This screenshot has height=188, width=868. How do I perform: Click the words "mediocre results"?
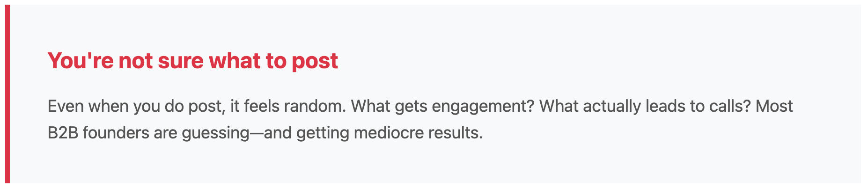coord(418,133)
